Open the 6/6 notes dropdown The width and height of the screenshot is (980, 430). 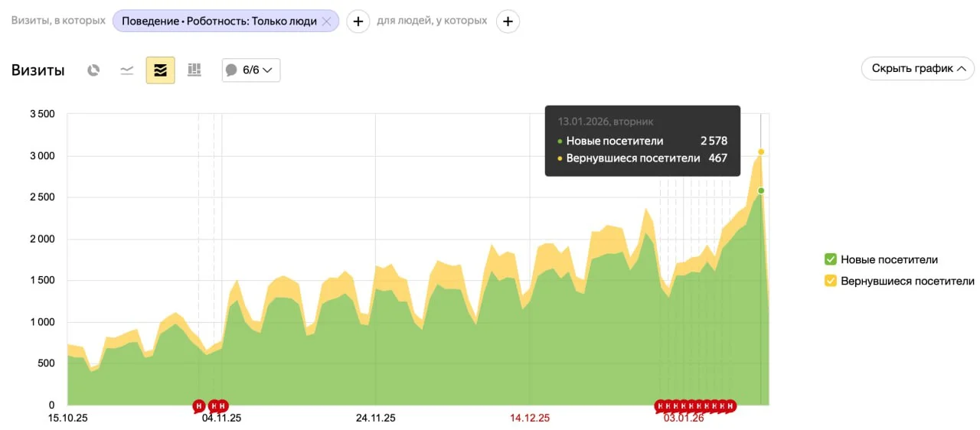[x=251, y=70]
